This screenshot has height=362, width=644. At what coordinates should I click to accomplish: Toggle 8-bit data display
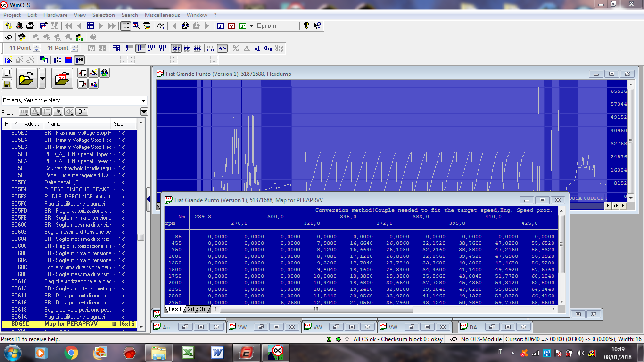[x=129, y=48]
